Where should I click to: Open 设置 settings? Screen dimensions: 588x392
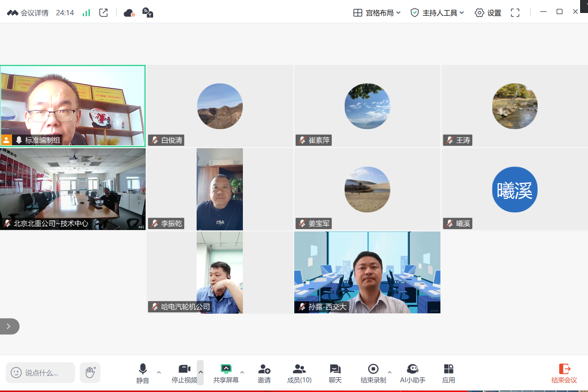[488, 13]
